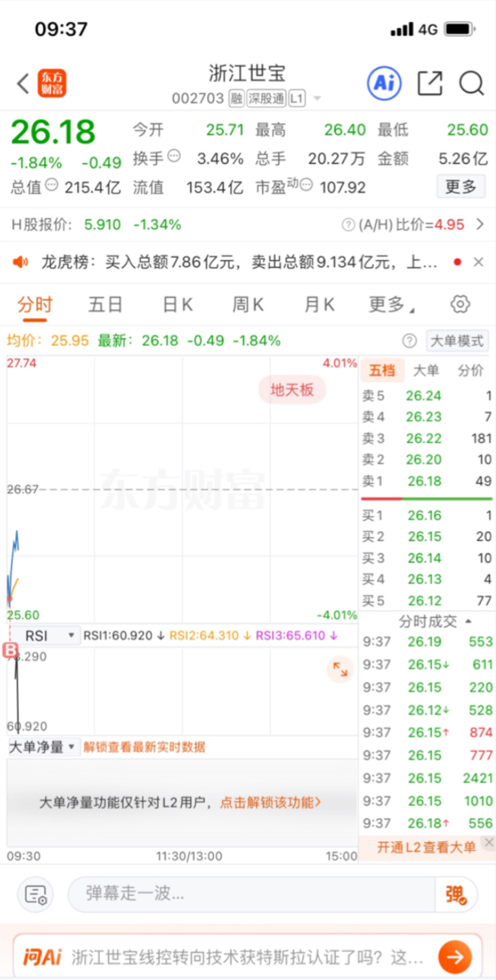The height and width of the screenshot is (980, 496).
Task: Switch to the 分价 tab
Action: pos(470,370)
